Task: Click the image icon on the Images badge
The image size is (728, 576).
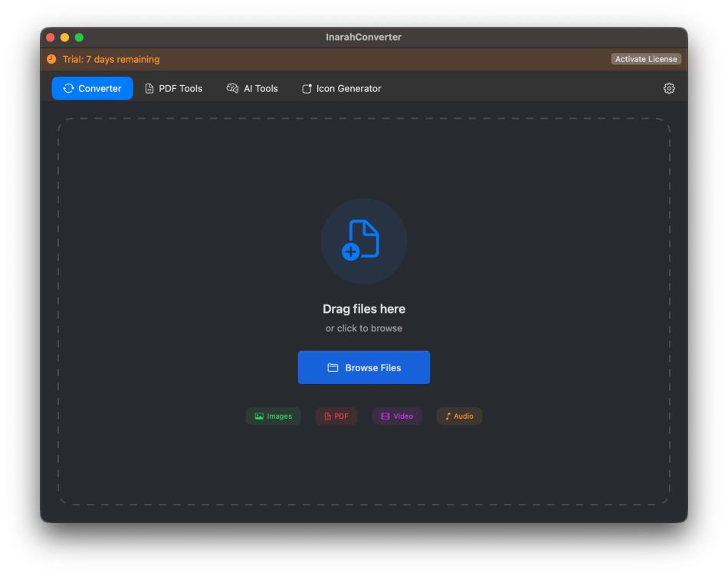Action: tap(258, 416)
